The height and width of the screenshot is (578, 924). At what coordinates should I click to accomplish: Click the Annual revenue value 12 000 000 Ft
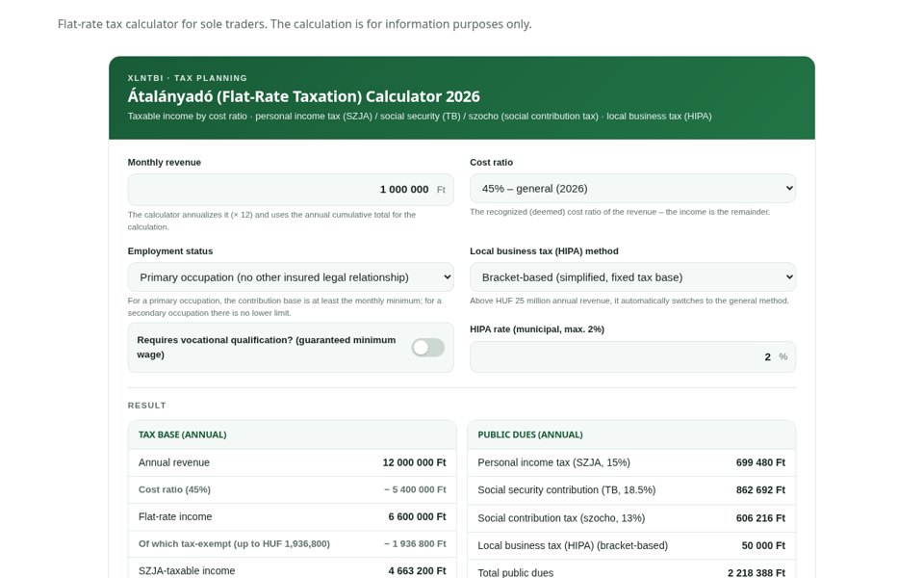click(x=414, y=462)
